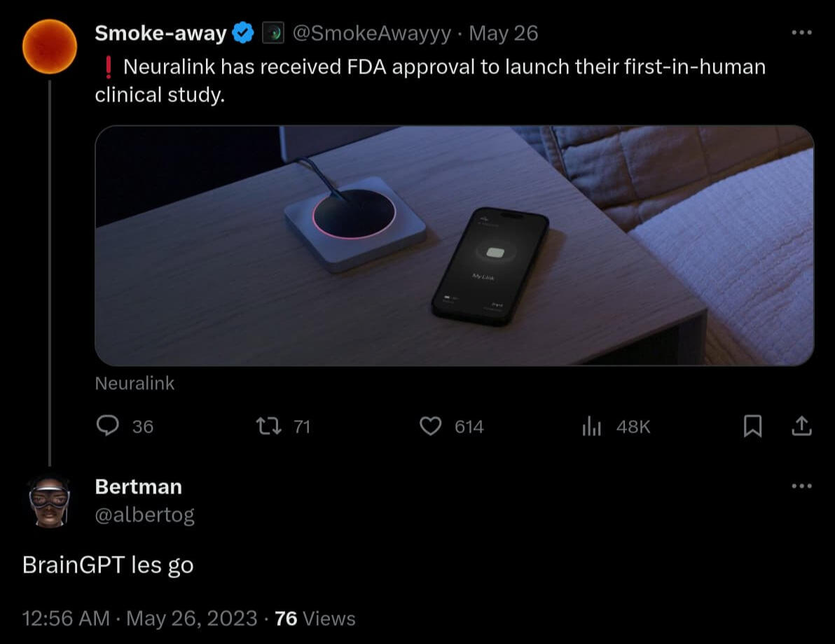Expand the Neuralink device image
This screenshot has height=644, width=835.
coord(454,246)
